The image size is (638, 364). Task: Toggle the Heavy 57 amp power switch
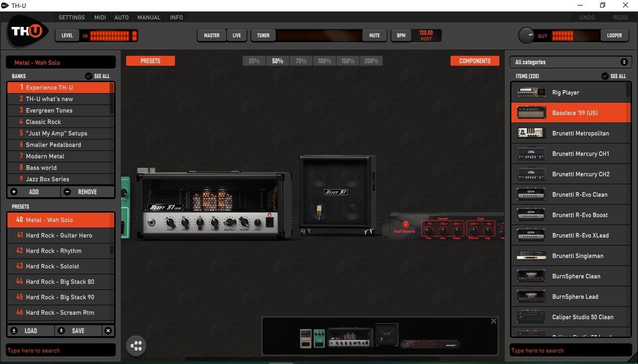coord(271,222)
